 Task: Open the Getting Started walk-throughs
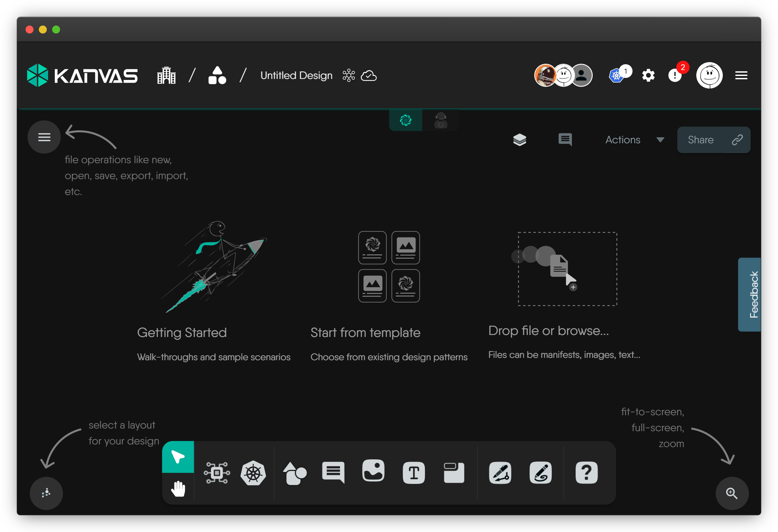213,291
